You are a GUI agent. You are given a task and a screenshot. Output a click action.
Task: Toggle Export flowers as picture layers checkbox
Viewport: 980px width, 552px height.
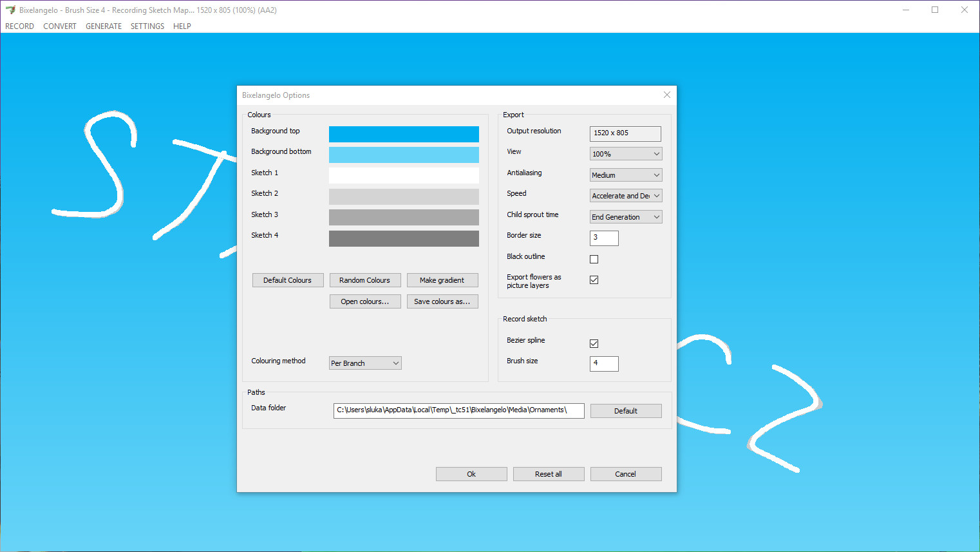[594, 280]
